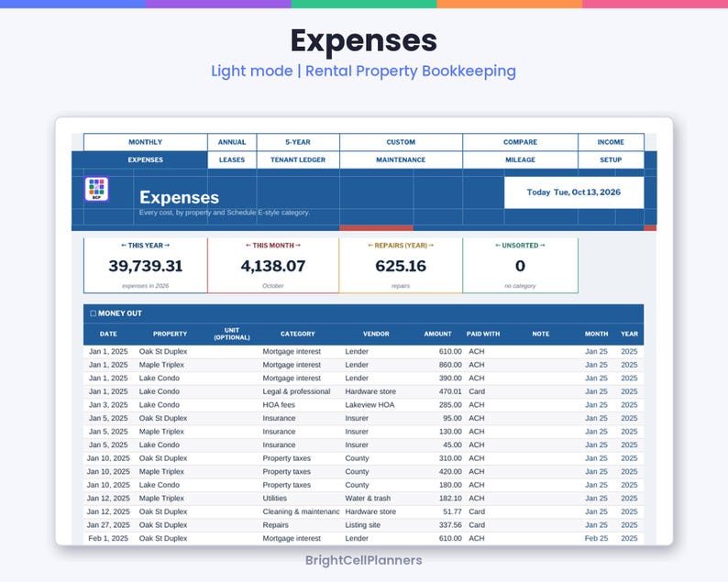Select the Legal & professional category cell
This screenshot has height=582, width=728.
point(300,391)
